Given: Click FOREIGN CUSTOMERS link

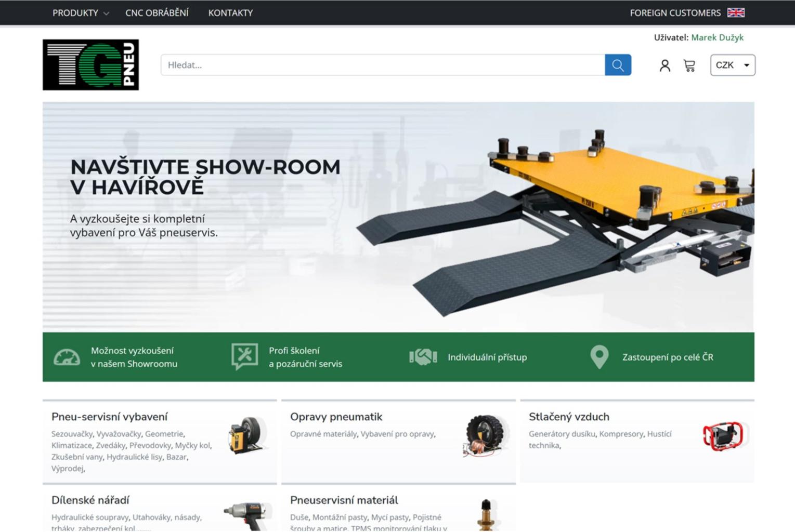Looking at the screenshot, I should (675, 13).
